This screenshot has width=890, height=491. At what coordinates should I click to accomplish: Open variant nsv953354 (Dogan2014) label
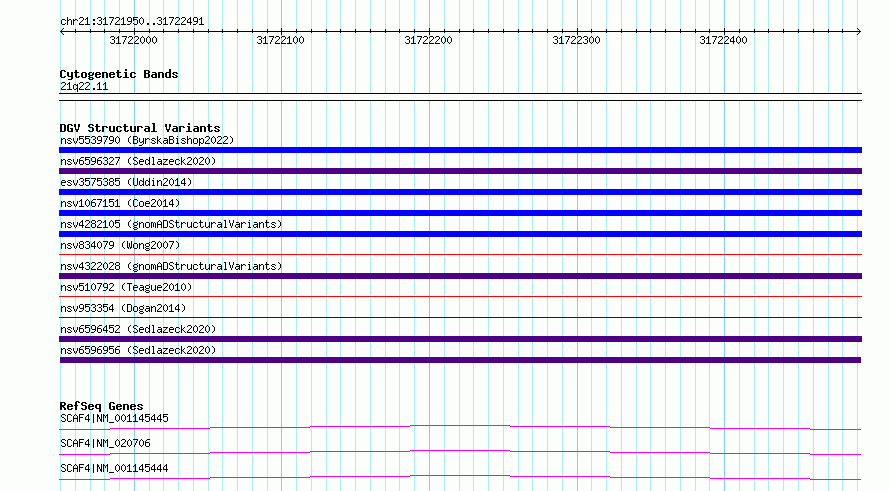coord(123,308)
